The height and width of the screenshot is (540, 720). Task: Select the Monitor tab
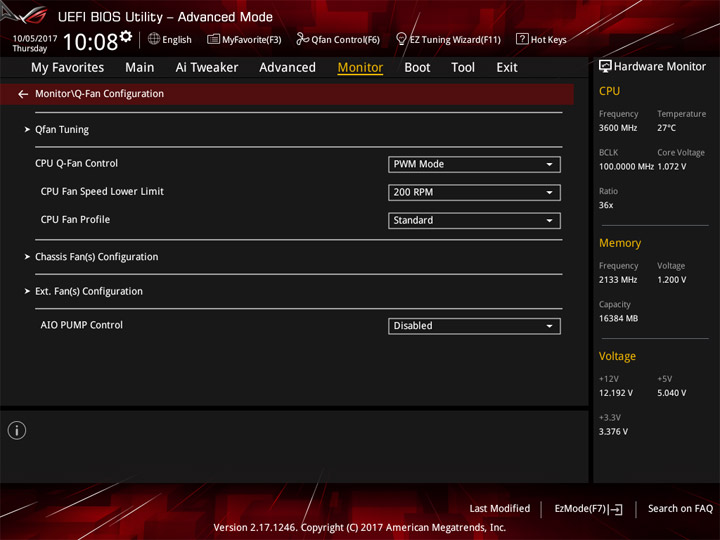click(x=360, y=68)
